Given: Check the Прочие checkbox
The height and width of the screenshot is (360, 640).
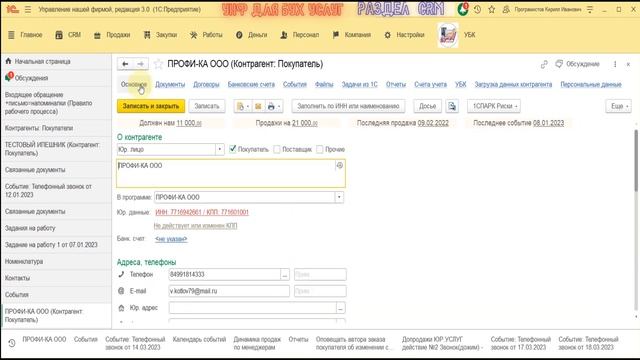Looking at the screenshot, I should tap(320, 149).
